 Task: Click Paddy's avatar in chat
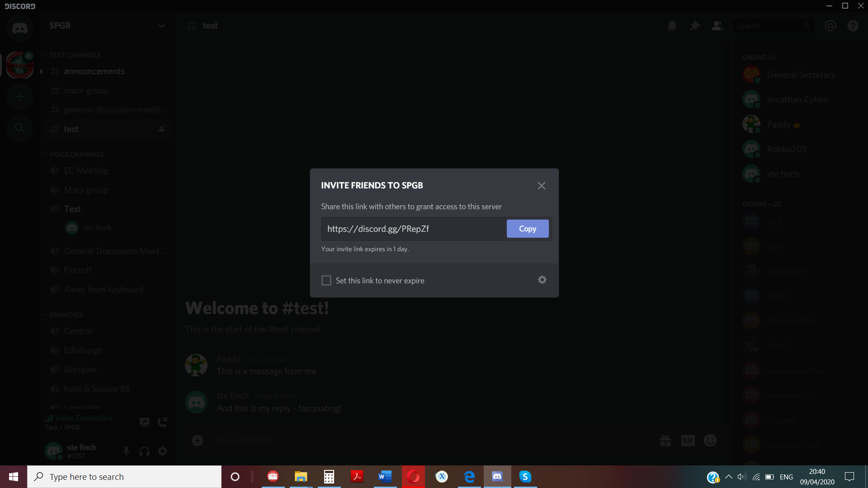click(x=196, y=365)
